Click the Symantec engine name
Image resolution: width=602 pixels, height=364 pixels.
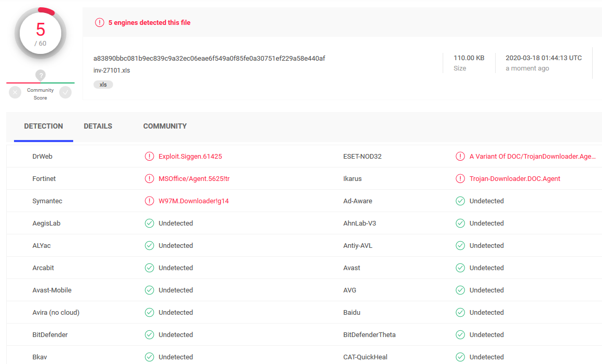click(x=47, y=201)
